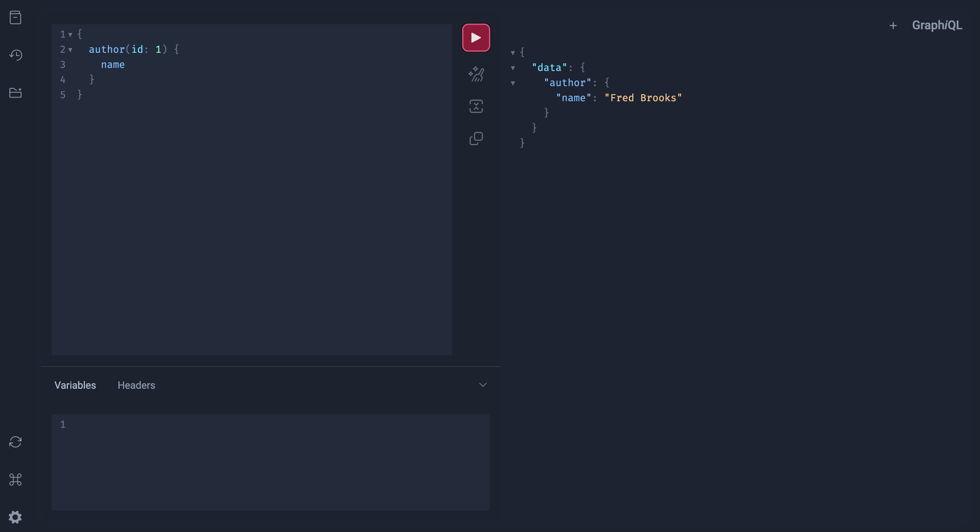980x532 pixels.
Task: Collapse the "data" object in response
Action: (513, 68)
